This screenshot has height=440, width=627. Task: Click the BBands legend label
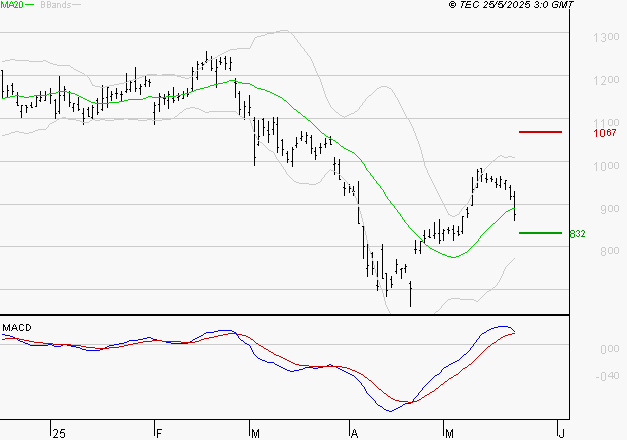[56, 5]
